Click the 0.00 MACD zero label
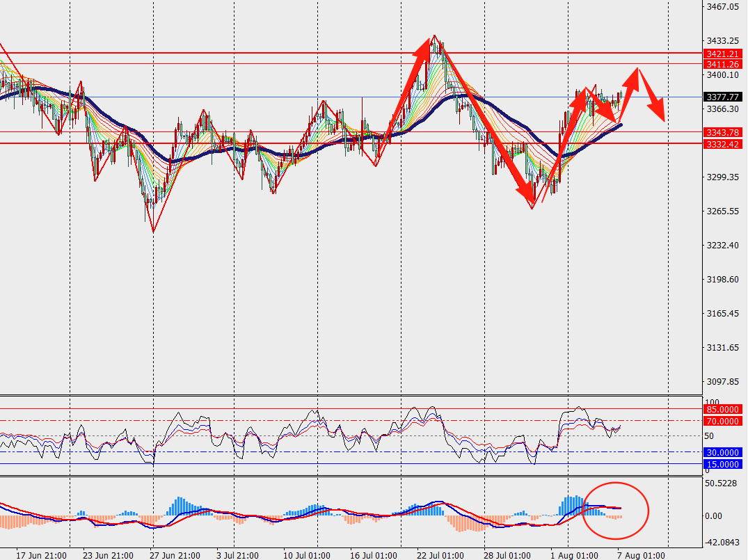The width and height of the screenshot is (748, 560). (x=714, y=515)
